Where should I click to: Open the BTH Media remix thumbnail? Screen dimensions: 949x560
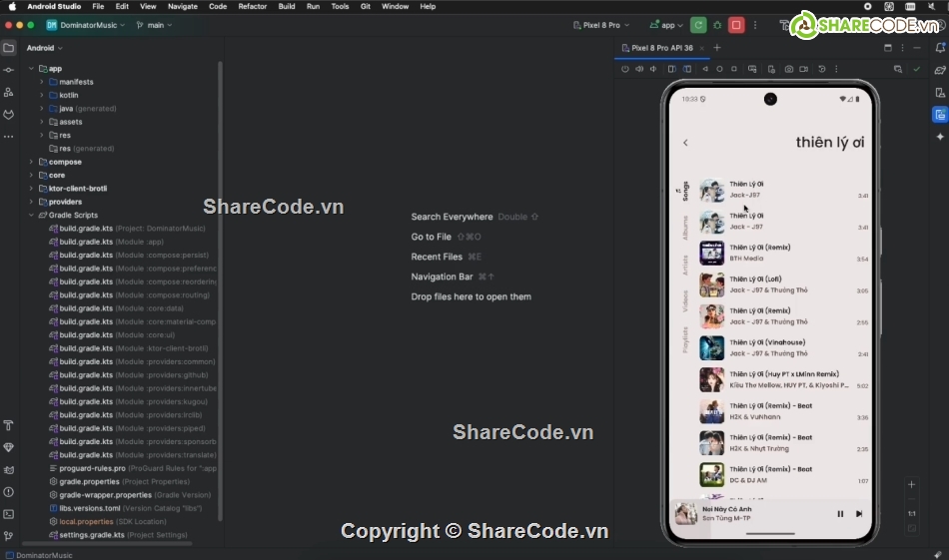click(711, 254)
